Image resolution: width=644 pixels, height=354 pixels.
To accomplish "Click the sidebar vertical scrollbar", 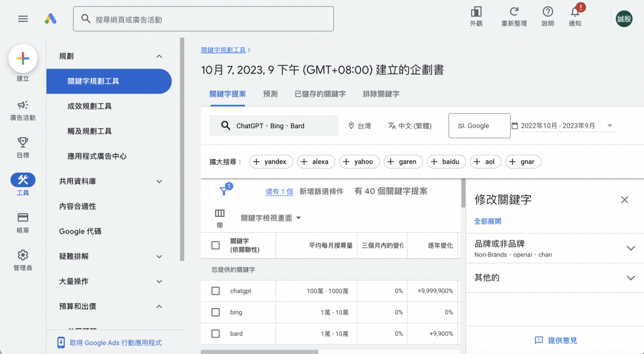I will (182, 150).
